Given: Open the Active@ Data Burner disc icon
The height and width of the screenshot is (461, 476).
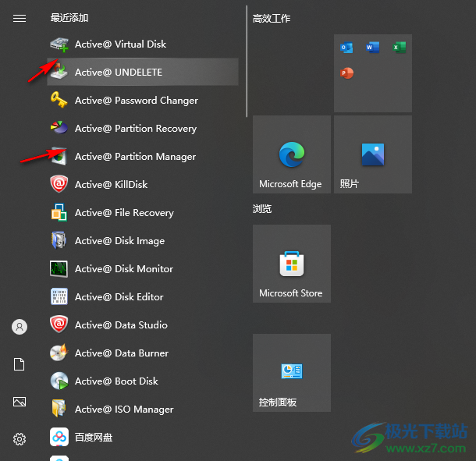Looking at the screenshot, I should coord(59,353).
